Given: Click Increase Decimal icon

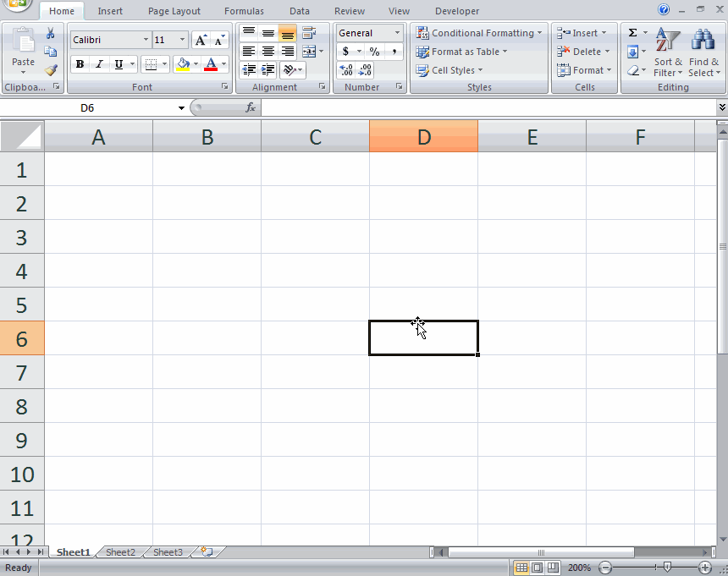Looking at the screenshot, I should (x=346, y=70).
